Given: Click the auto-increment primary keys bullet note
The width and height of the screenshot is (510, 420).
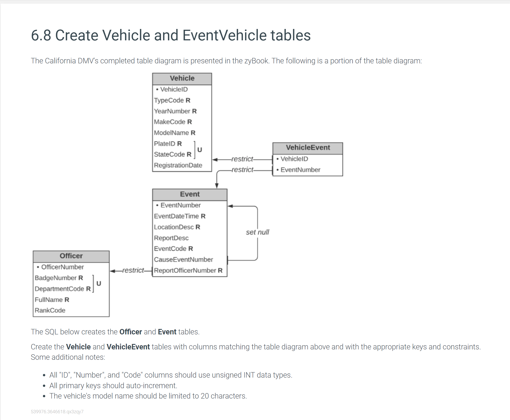Looking at the screenshot, I should [113, 386].
